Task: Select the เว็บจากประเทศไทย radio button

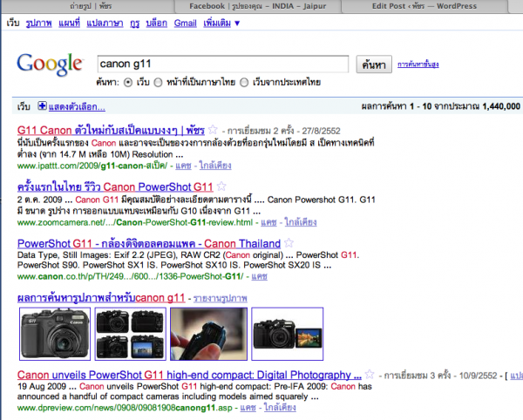Action: click(244, 82)
